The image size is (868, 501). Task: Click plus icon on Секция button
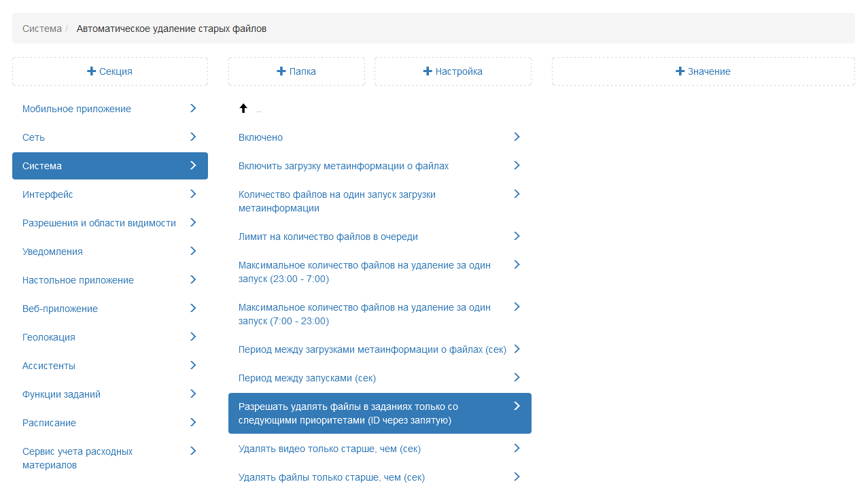pyautogui.click(x=91, y=71)
